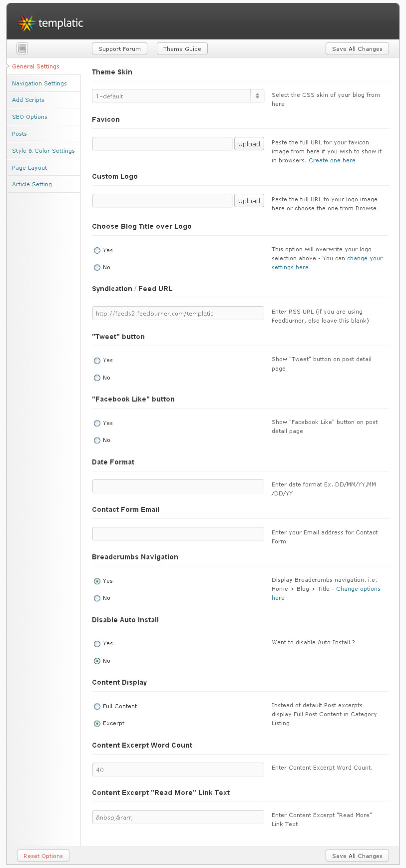This screenshot has width=406, height=868.
Task: Open Navigation Settings tab
Action: coord(39,83)
